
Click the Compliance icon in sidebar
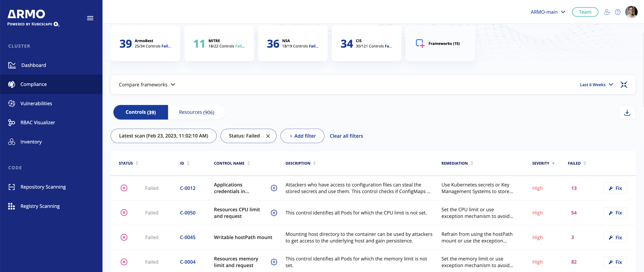coord(12,84)
